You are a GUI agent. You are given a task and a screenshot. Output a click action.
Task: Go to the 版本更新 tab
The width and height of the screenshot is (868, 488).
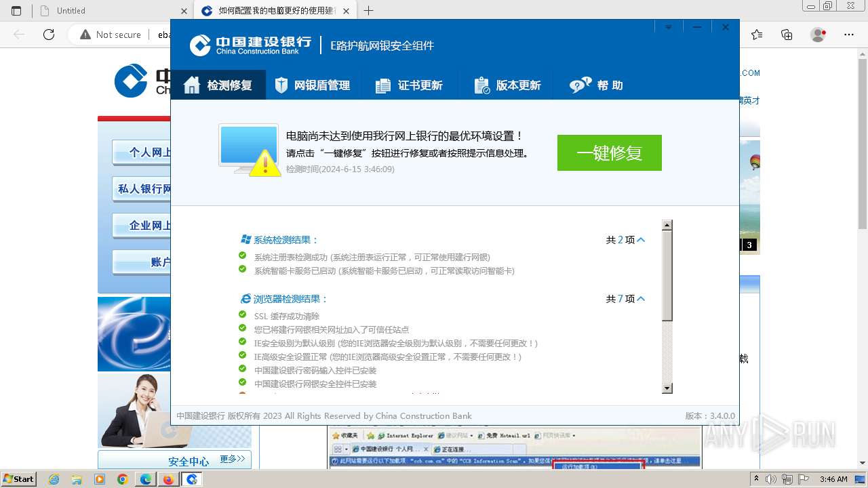click(x=507, y=85)
